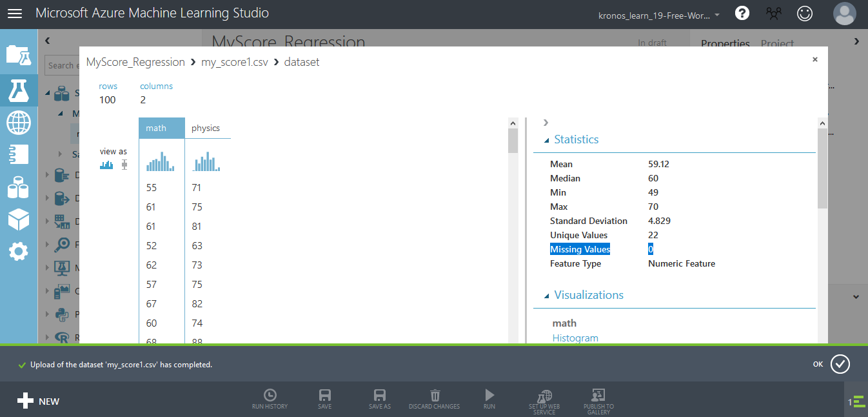Open the hamburger navigation menu

click(x=14, y=14)
